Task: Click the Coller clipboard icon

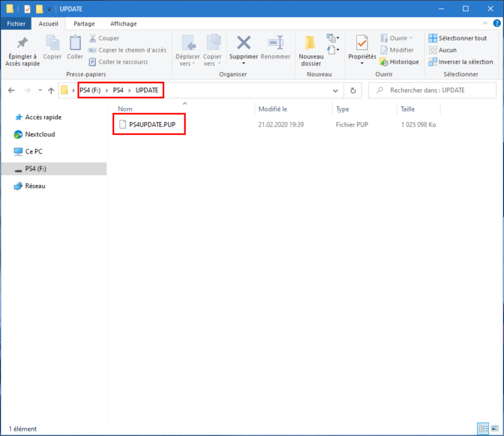Action: point(75,43)
